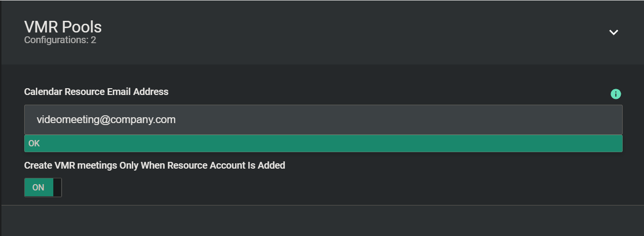
Task: Click the word ON on the switch
Action: pos(38,188)
